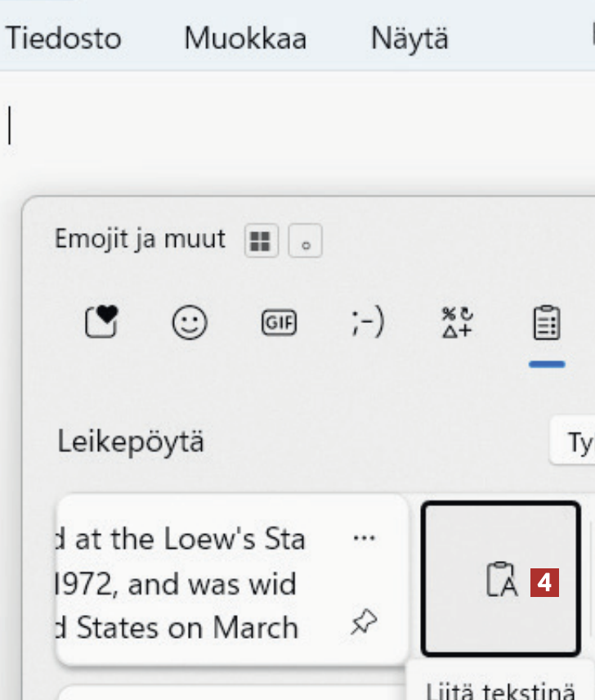This screenshot has width=595, height=700.
Task: Open the Muokkaa menu
Action: point(245,38)
